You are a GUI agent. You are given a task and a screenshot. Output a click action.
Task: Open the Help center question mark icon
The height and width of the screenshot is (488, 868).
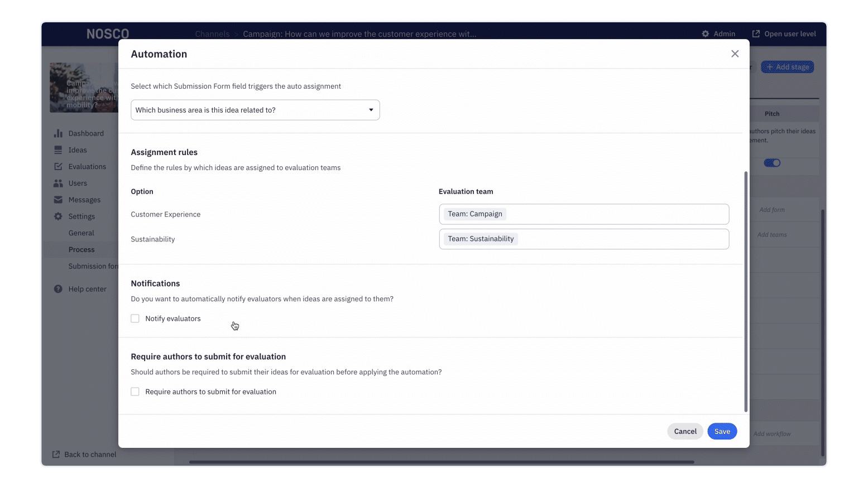click(x=57, y=288)
